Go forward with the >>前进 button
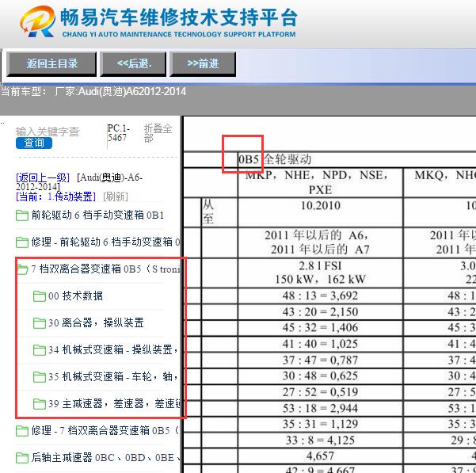The height and width of the screenshot is (473, 476). 203,63
